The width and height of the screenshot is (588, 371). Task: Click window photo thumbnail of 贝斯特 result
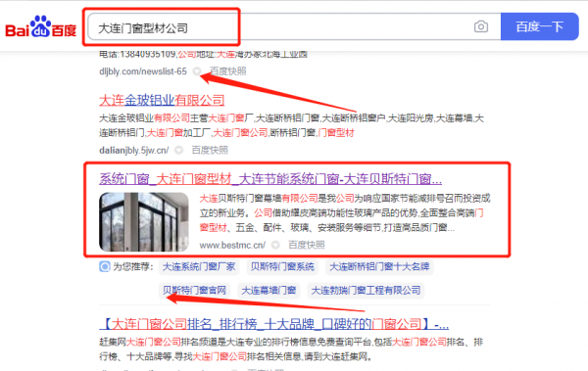(x=144, y=222)
